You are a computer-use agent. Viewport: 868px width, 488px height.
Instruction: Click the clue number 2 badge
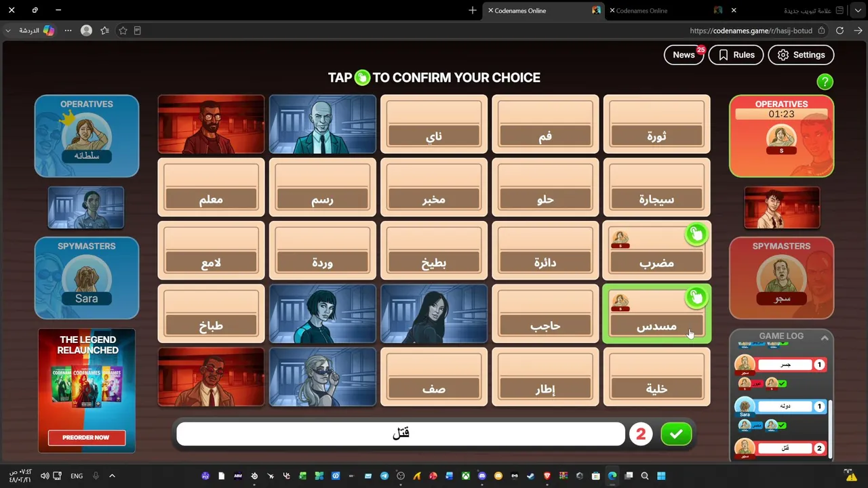click(641, 434)
